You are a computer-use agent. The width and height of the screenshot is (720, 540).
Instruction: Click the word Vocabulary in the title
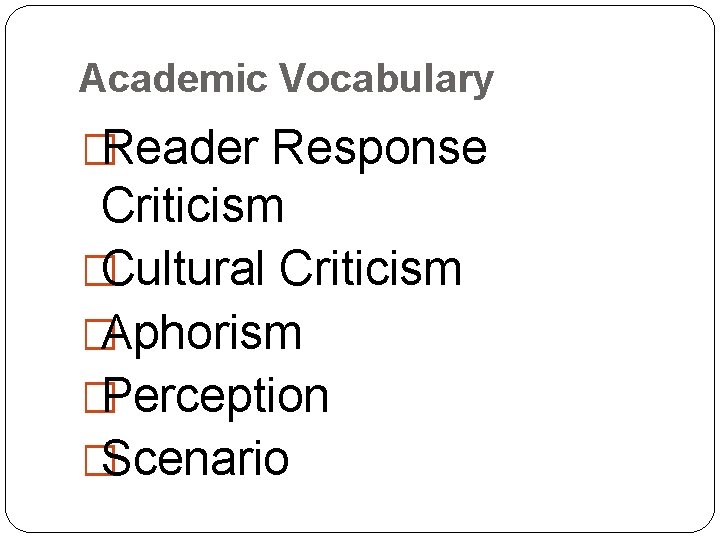[387, 80]
